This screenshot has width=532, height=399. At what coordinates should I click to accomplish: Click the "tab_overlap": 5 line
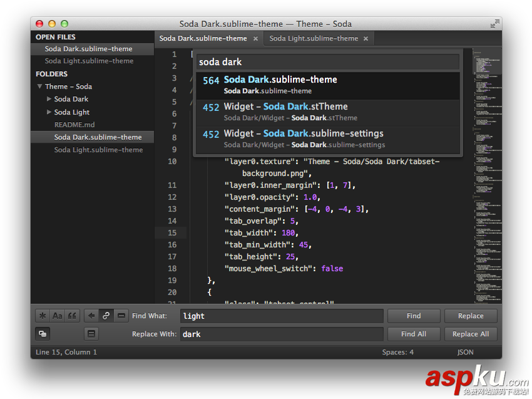261,221
